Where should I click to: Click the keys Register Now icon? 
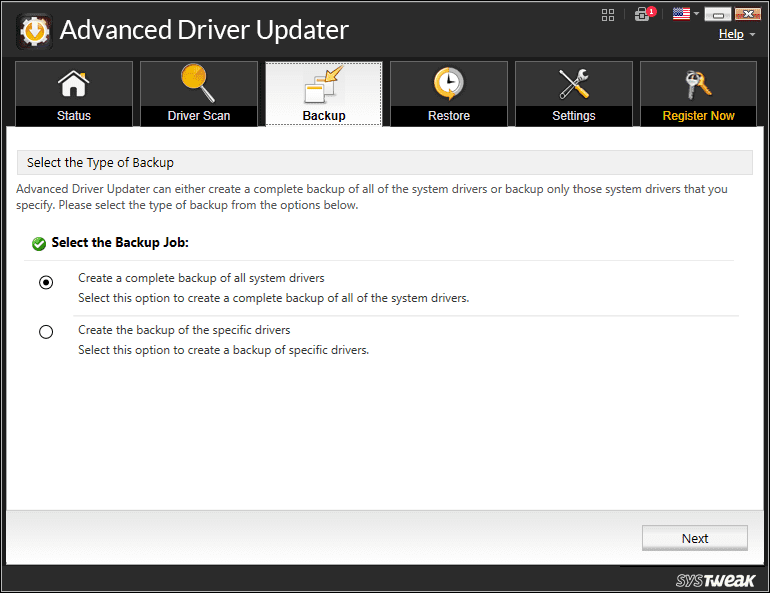pos(698,84)
